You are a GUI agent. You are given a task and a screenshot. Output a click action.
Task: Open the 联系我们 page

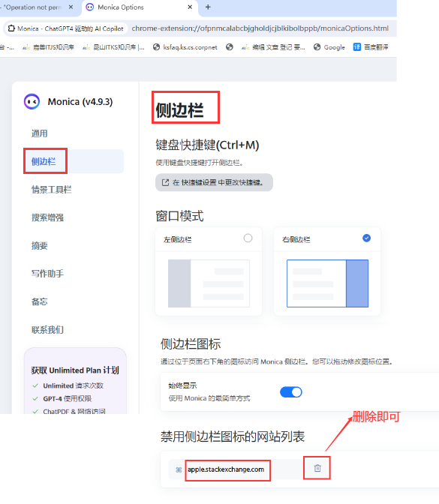tap(47, 330)
